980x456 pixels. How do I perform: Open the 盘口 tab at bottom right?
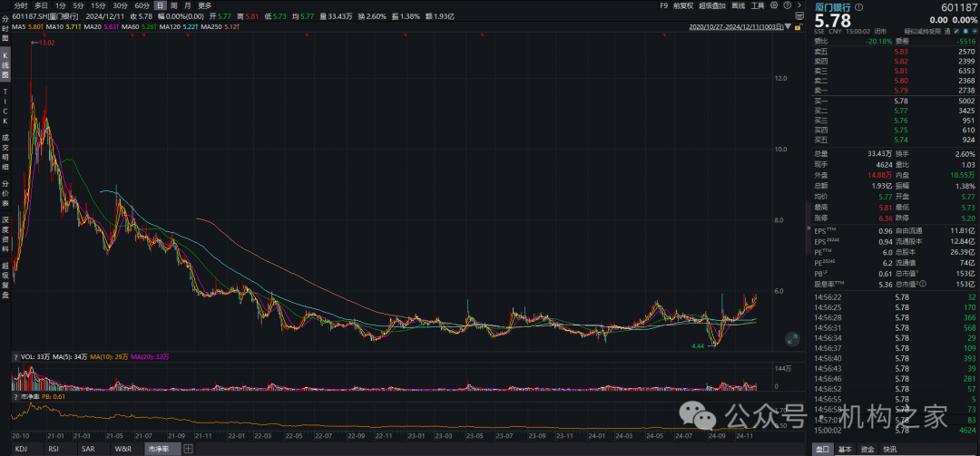coord(824,449)
